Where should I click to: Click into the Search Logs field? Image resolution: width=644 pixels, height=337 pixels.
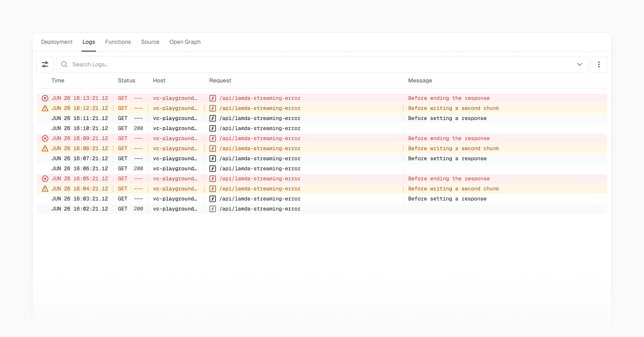click(x=302, y=64)
